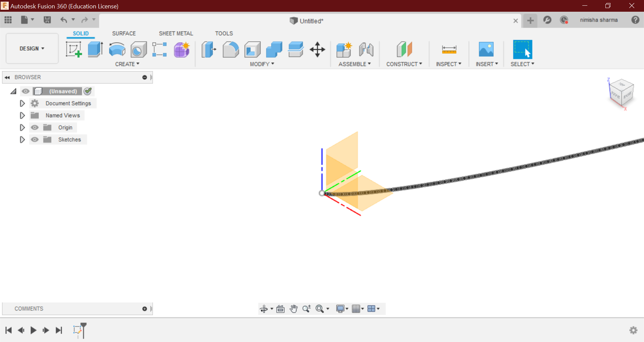
Task: Open timeline settings gear
Action: [633, 330]
